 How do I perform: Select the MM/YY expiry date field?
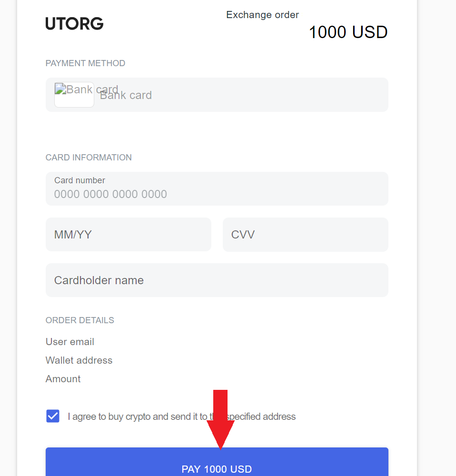pos(128,235)
